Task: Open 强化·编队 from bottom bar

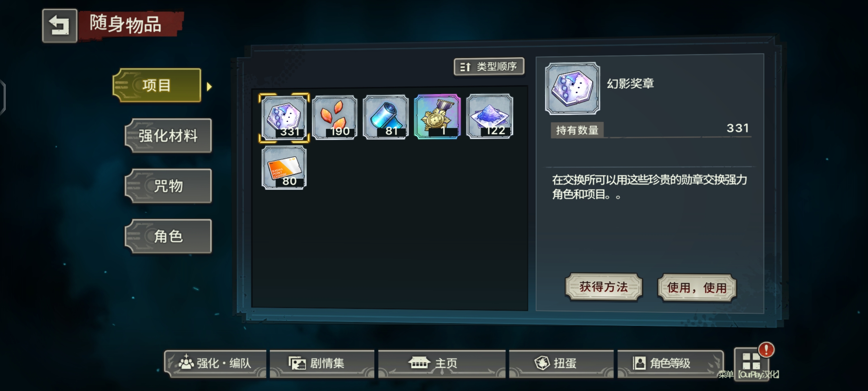Action: click(215, 363)
